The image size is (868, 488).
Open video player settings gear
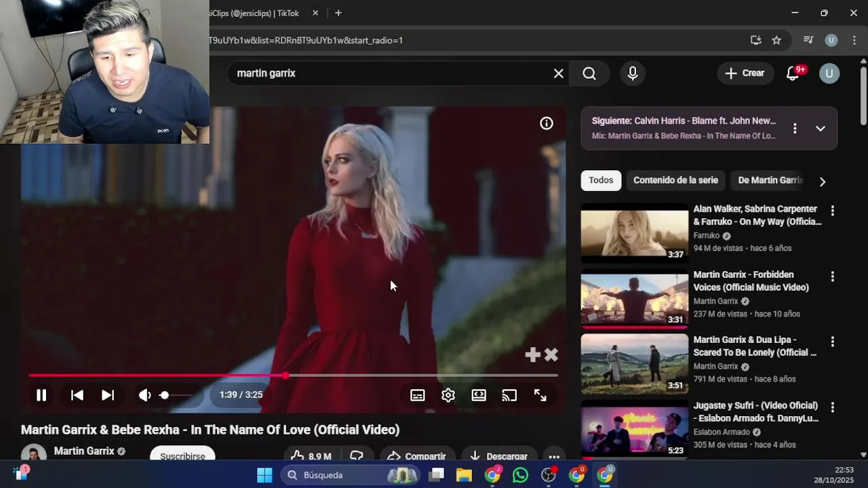point(448,395)
